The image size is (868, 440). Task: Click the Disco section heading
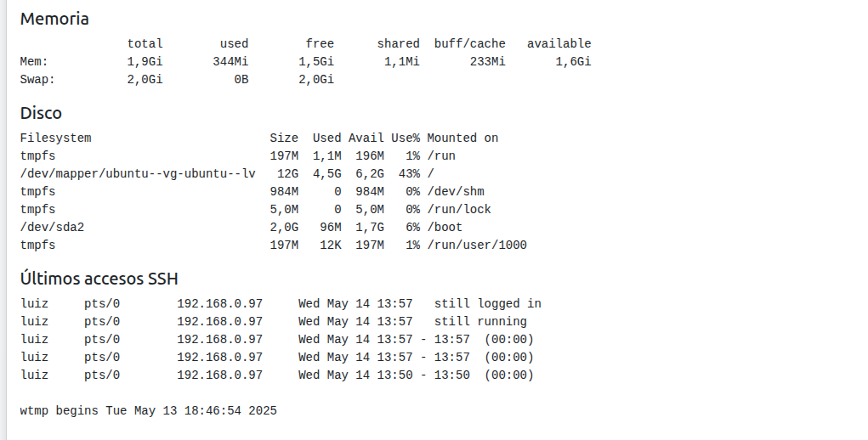(41, 113)
